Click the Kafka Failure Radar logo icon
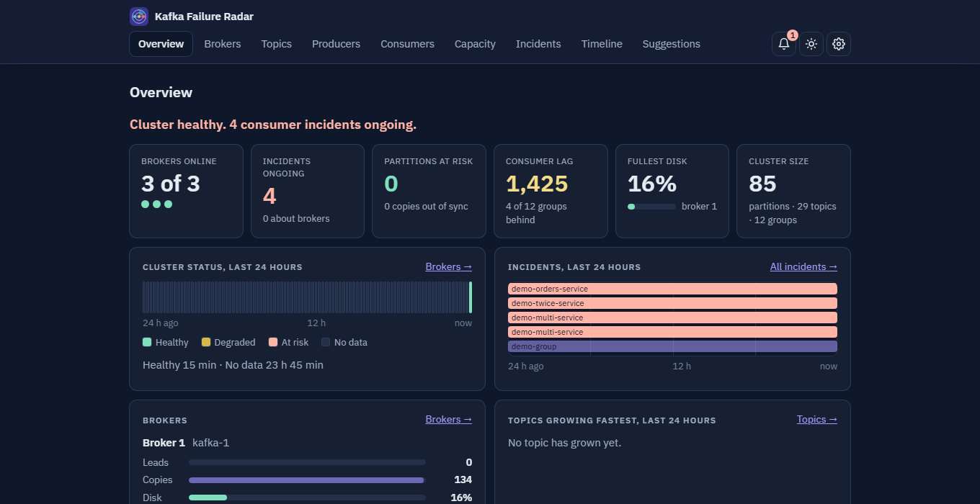980x504 pixels. click(139, 17)
